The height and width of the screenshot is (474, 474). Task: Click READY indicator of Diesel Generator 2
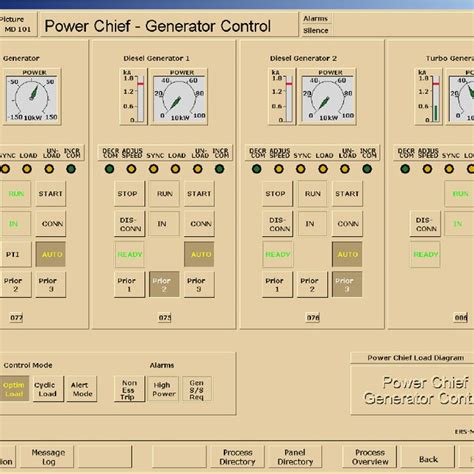click(277, 254)
